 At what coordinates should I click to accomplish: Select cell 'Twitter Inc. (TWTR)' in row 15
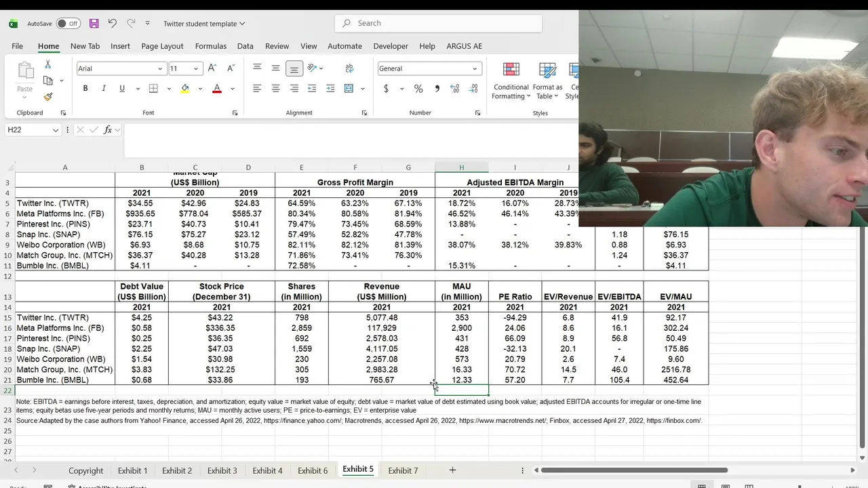[65, 317]
